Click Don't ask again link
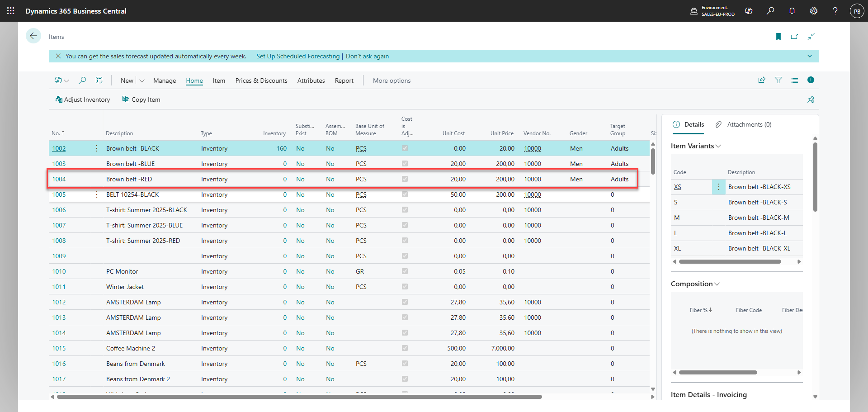 click(367, 56)
